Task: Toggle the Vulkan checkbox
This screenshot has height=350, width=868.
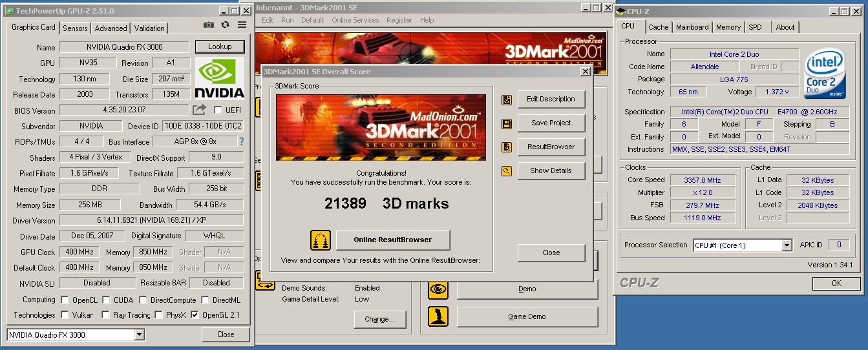Action: [65, 315]
